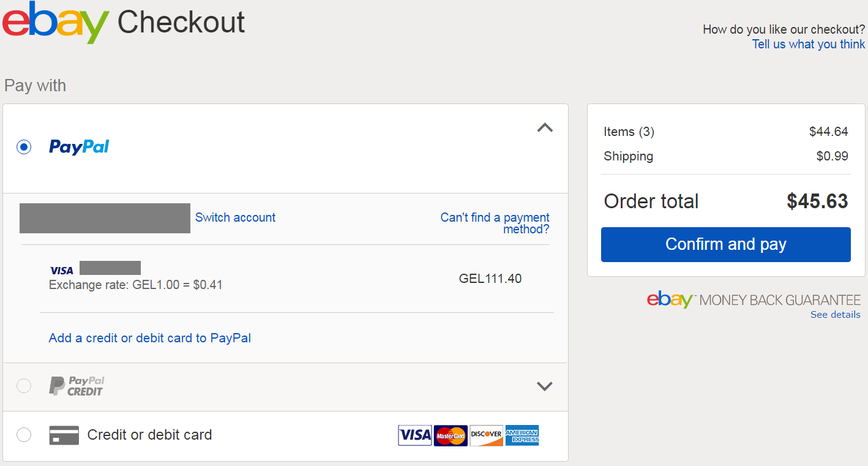Click the PayPal Credit logo

point(77,386)
